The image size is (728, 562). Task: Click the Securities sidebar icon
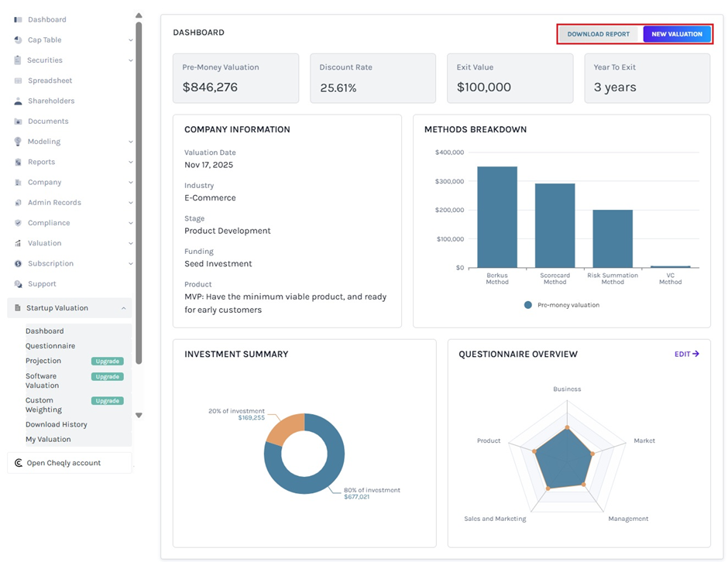pos(19,60)
